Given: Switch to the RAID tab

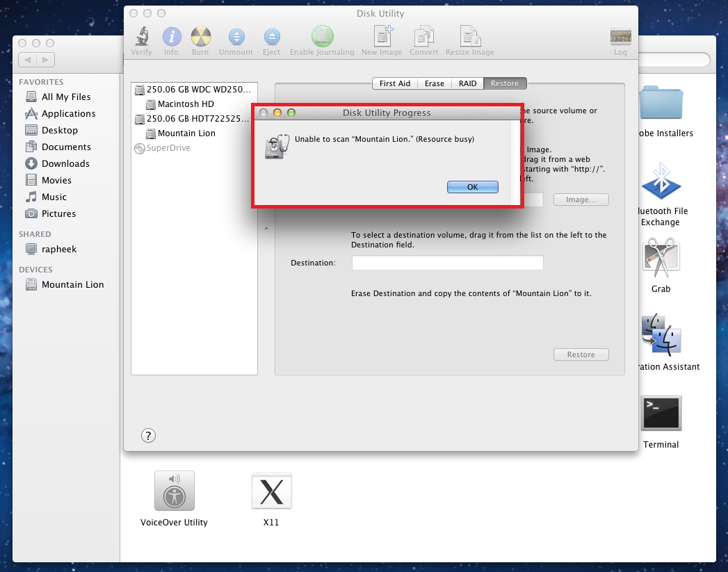Looking at the screenshot, I should coord(467,83).
